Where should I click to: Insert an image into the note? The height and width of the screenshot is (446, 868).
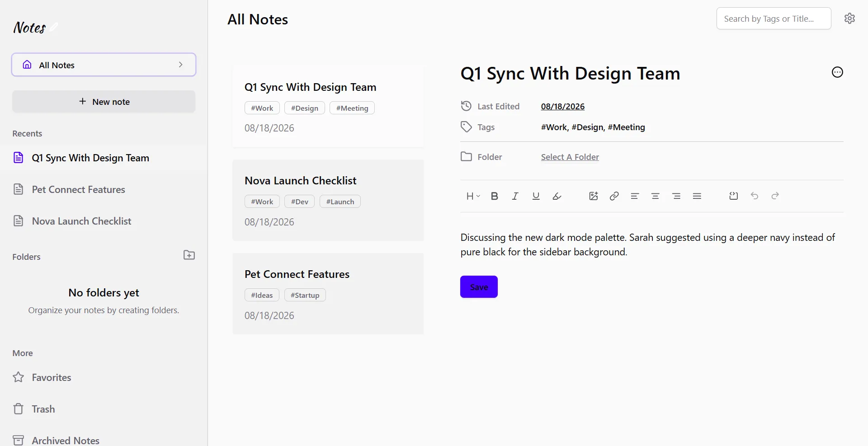tap(594, 196)
